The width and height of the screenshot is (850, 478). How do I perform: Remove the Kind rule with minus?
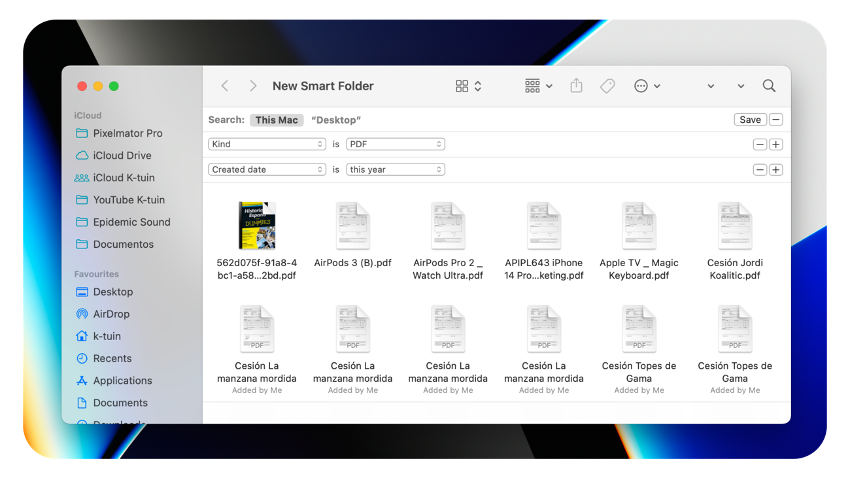pyautogui.click(x=759, y=145)
